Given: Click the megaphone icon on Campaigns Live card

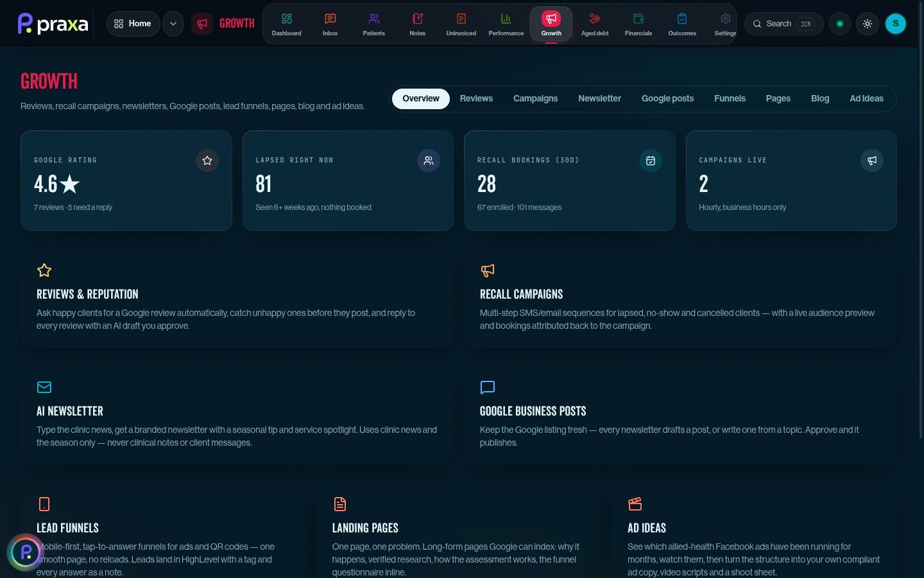Looking at the screenshot, I should (x=872, y=161).
